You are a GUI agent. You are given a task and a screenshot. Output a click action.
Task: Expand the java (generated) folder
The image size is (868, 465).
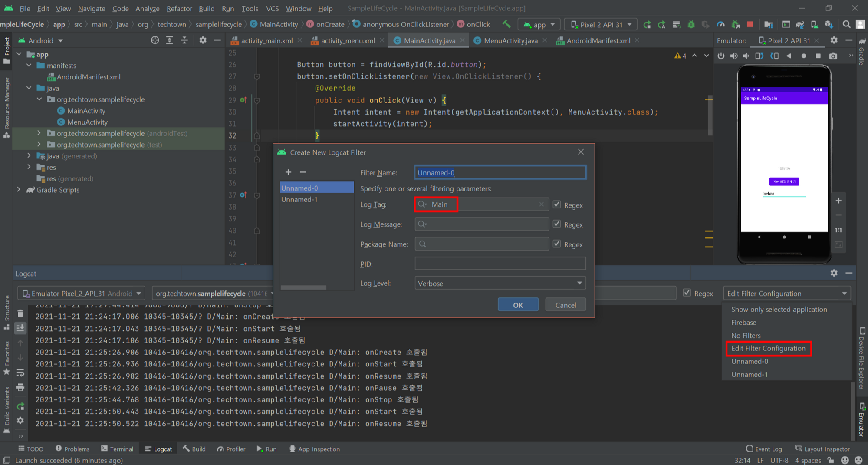(29, 156)
